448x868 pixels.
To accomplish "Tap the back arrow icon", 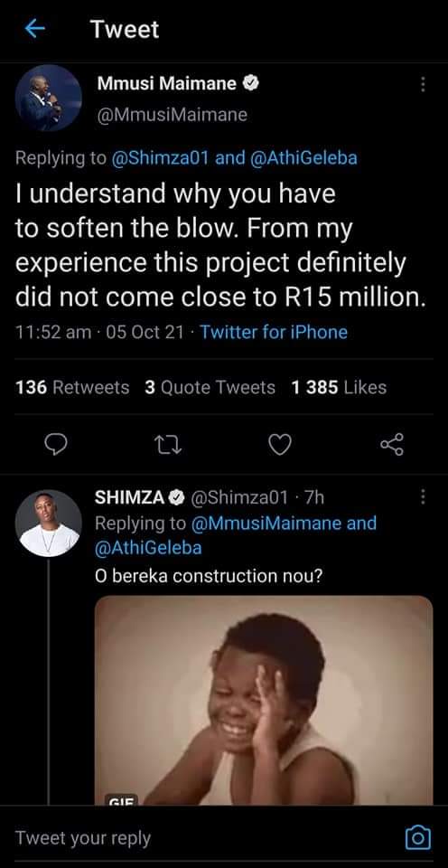I will (35, 29).
